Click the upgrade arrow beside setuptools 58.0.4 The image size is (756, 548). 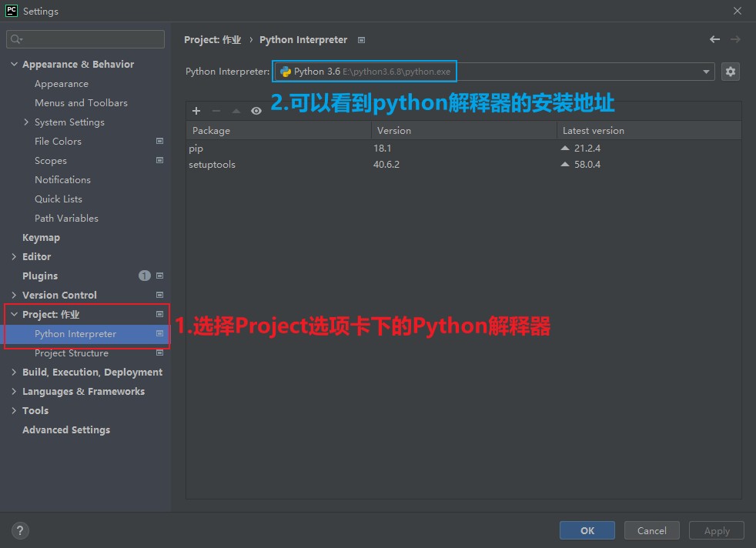565,165
